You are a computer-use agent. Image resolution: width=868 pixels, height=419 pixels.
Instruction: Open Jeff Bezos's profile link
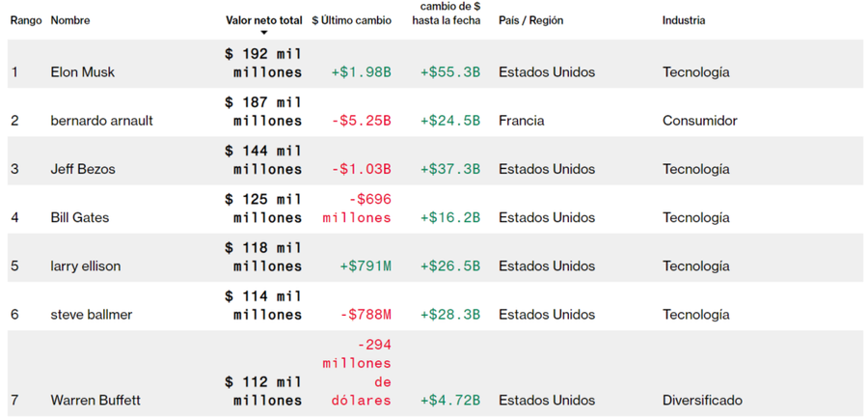pos(83,169)
